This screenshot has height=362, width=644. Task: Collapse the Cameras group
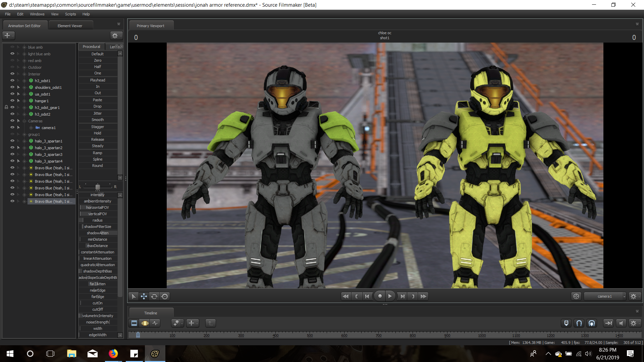click(x=24, y=121)
